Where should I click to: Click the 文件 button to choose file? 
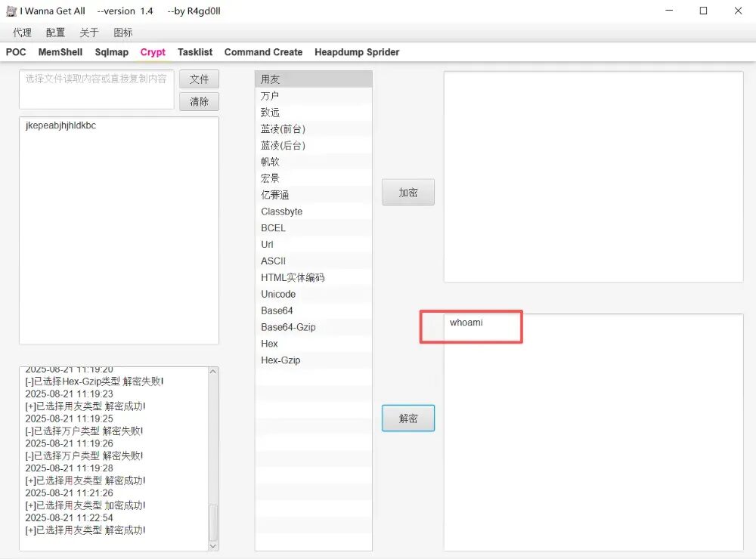point(199,79)
